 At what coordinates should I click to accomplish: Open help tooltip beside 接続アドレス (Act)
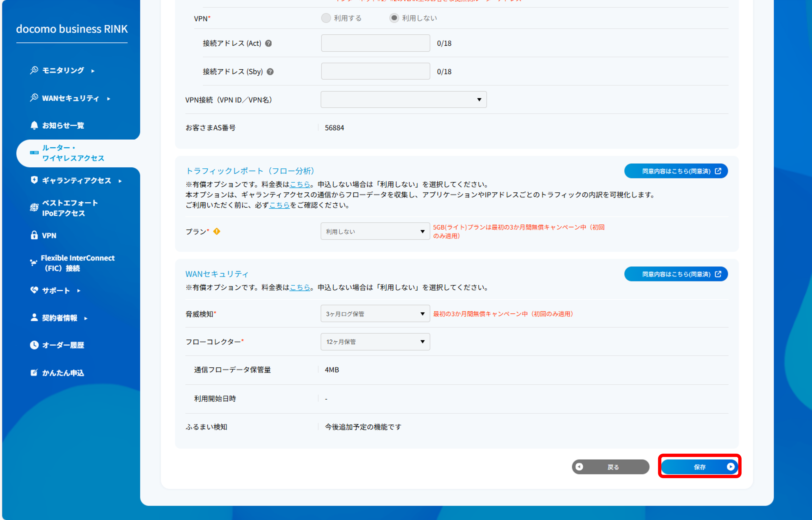[x=268, y=43]
